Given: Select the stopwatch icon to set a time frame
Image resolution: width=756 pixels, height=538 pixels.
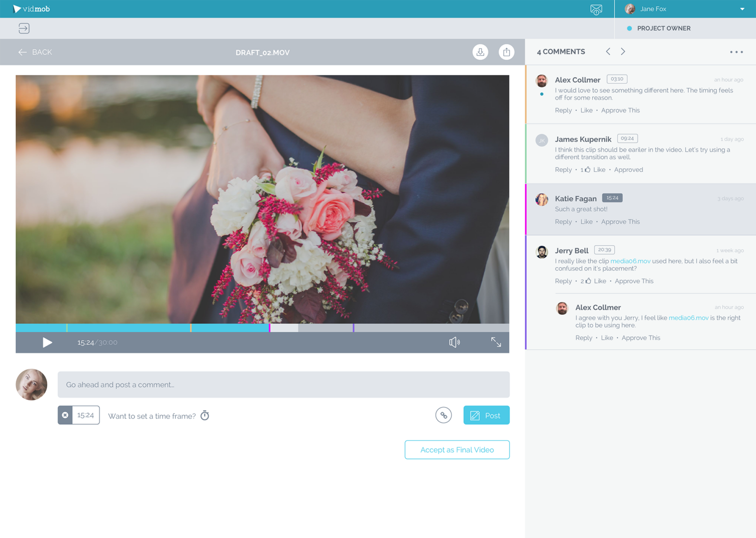Looking at the screenshot, I should pos(205,415).
